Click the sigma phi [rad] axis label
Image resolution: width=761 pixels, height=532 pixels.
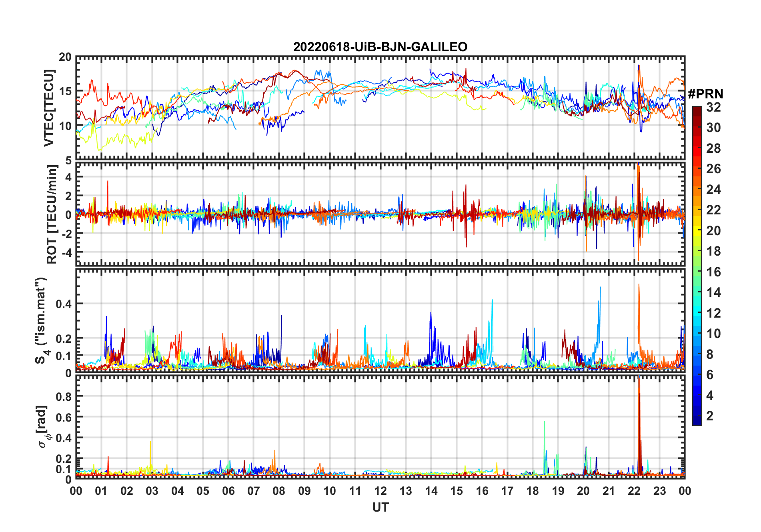click(44, 426)
